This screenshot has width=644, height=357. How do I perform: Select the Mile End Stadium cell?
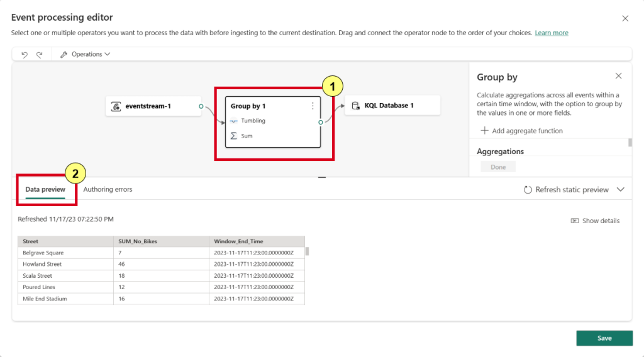click(x=65, y=299)
